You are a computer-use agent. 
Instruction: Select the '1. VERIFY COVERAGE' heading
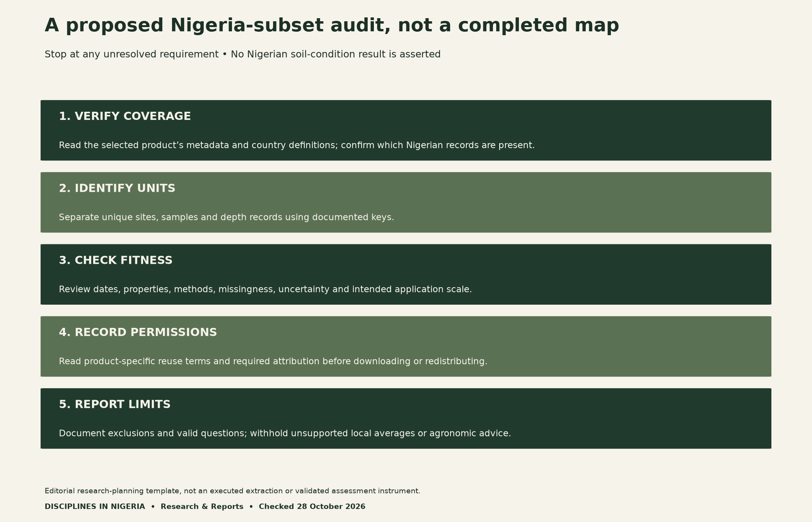point(125,116)
